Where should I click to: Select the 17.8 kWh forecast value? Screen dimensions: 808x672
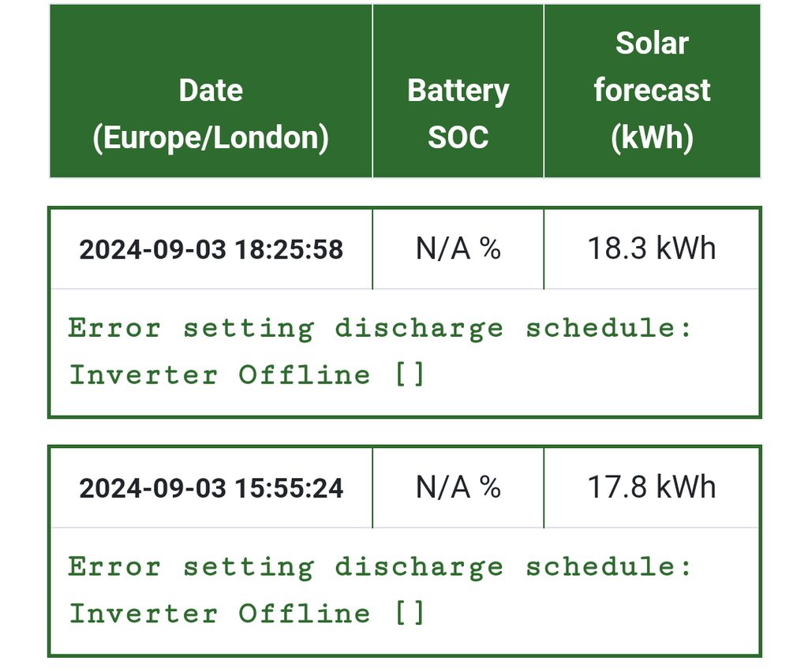point(652,488)
